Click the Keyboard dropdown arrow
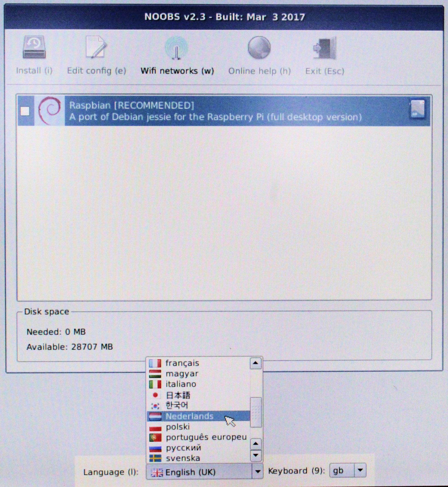Screen dimensions: 448x487 [x=360, y=470]
